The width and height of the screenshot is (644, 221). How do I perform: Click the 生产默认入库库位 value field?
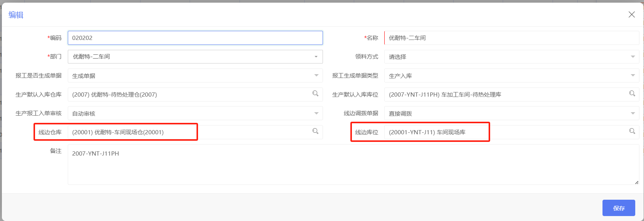tap(511, 95)
